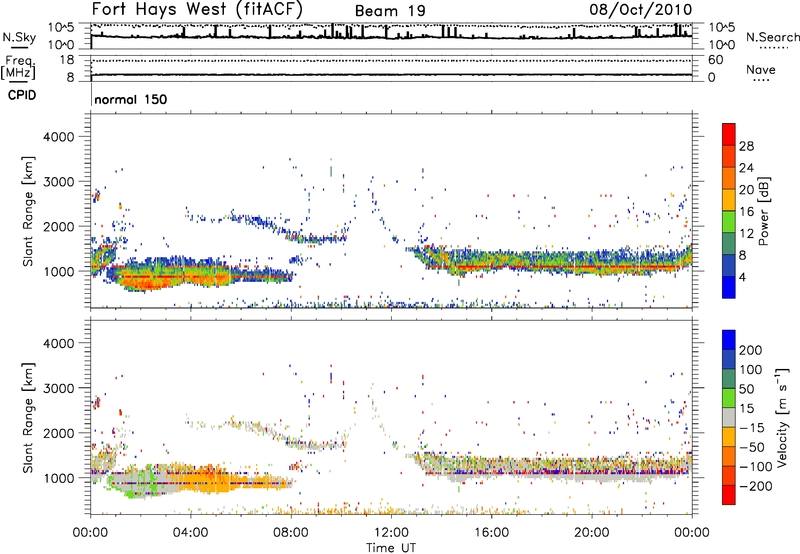
Task: Click the "4000" tick on velocity panel
Action: (58, 343)
